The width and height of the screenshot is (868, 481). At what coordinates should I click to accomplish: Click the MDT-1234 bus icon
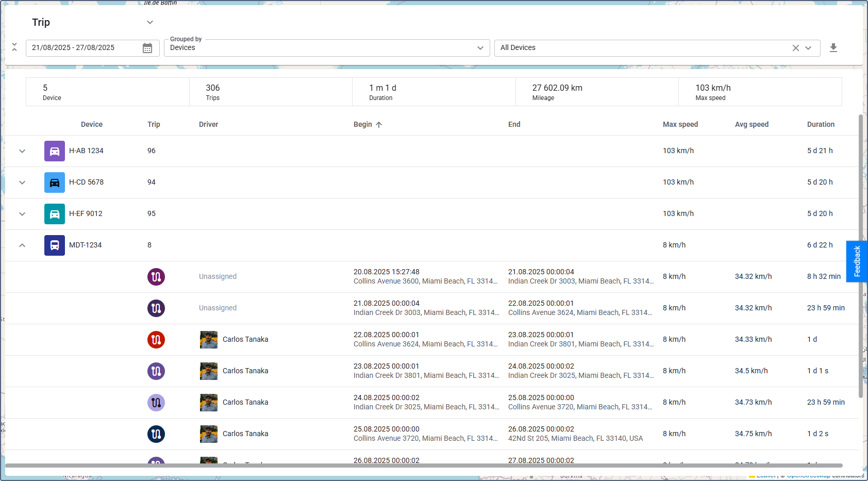tap(55, 245)
